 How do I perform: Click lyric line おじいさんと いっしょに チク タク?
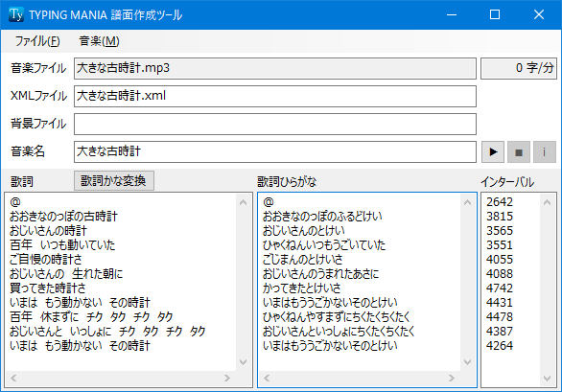pos(107,331)
